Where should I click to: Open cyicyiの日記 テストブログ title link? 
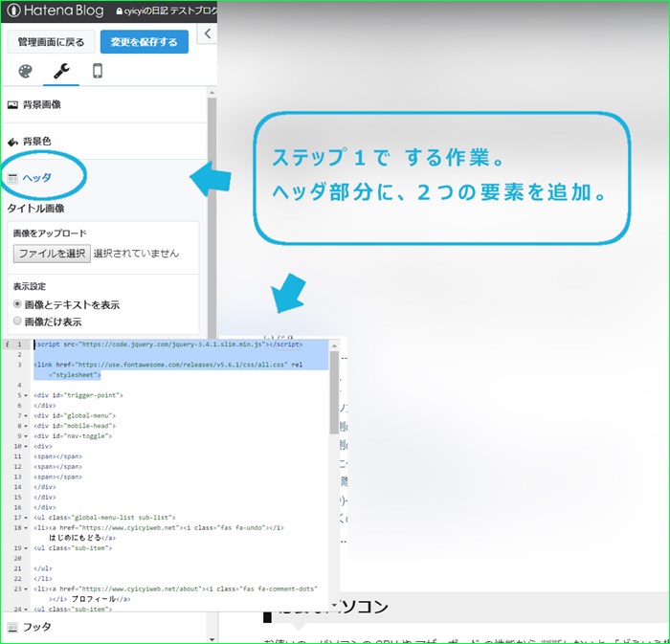[170, 11]
